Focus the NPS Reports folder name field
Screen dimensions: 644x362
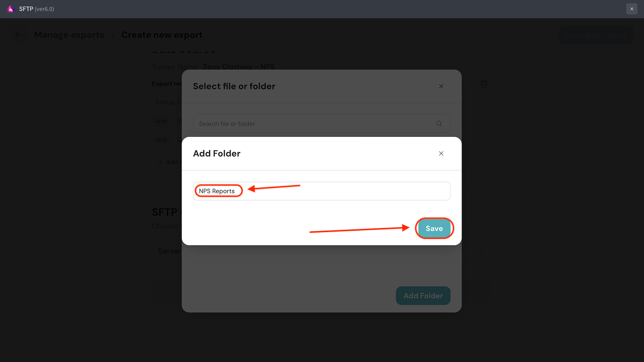322,191
